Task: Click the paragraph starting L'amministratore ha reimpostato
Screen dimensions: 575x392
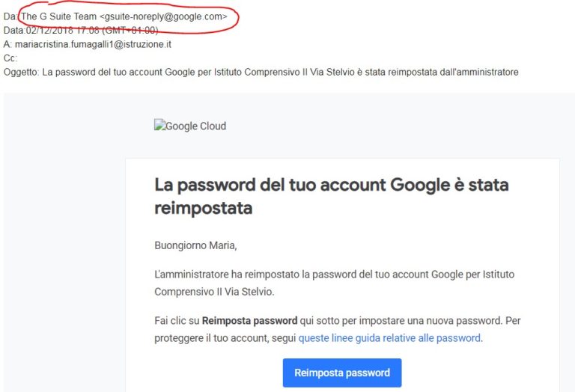Action: 334,275
